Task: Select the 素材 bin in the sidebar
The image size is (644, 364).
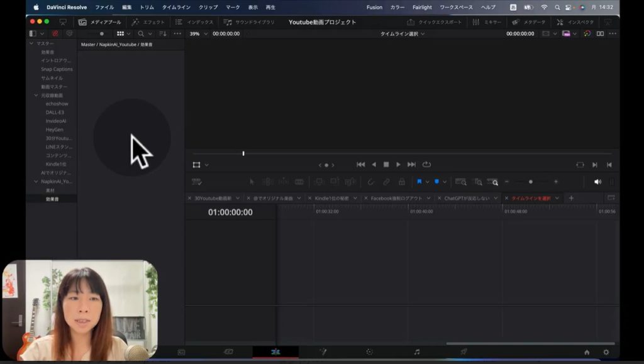Action: 50,190
